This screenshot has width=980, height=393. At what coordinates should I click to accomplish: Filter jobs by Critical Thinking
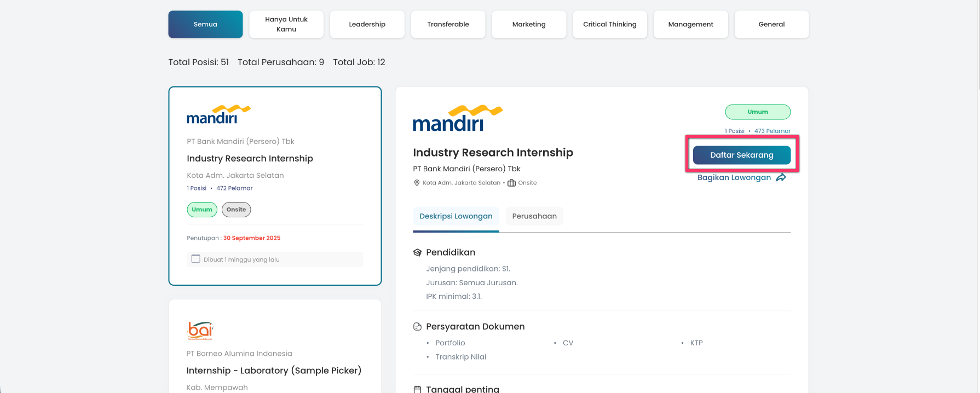point(609,25)
